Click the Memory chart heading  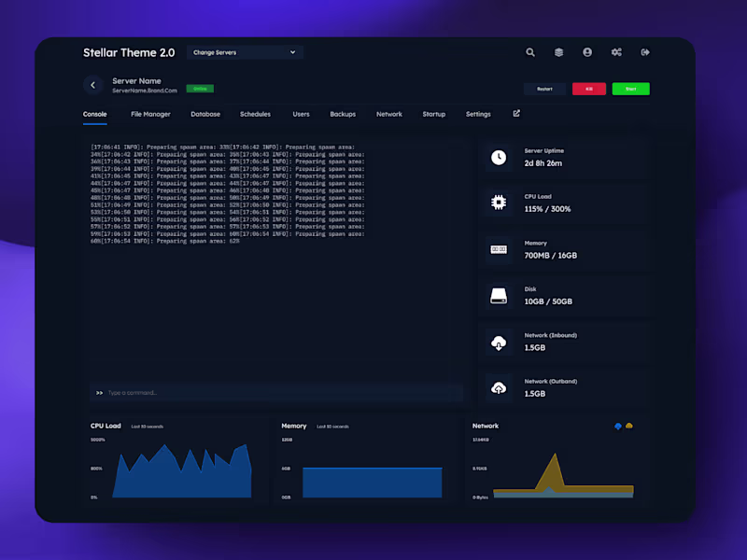tap(294, 426)
